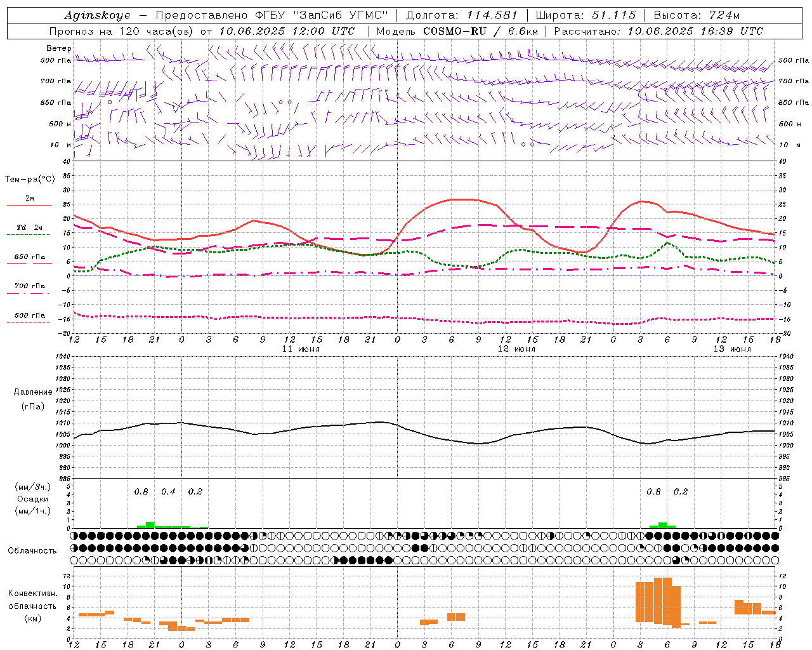This screenshot has height=650, width=812.
Task: Click "10 м" on the right wind axis
Action: 790,145
